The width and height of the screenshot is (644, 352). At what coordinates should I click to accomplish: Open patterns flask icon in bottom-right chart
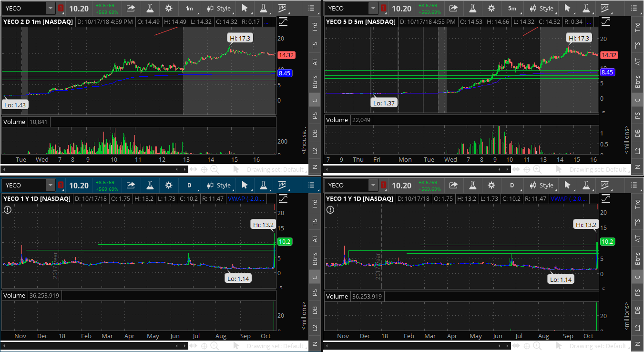585,185
